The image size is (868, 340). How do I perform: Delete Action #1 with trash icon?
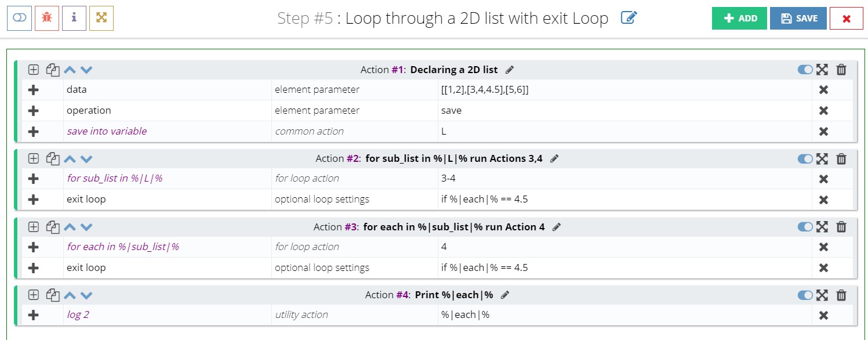click(841, 70)
